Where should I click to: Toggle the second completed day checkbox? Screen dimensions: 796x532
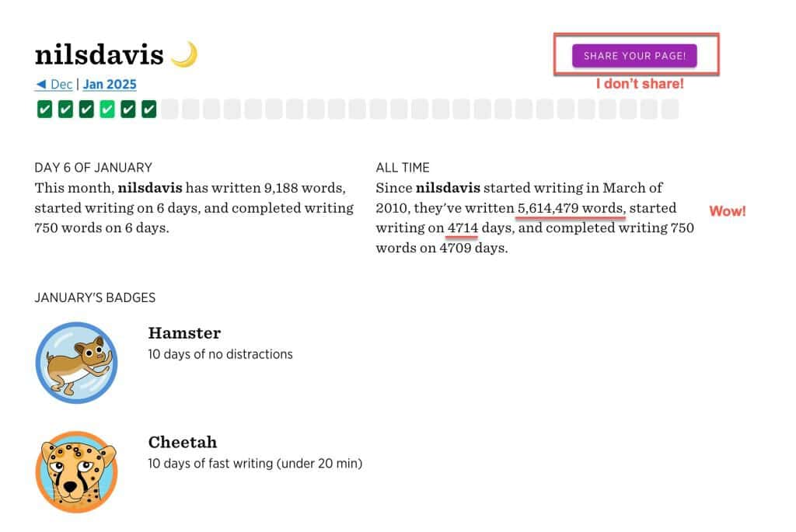(x=66, y=109)
